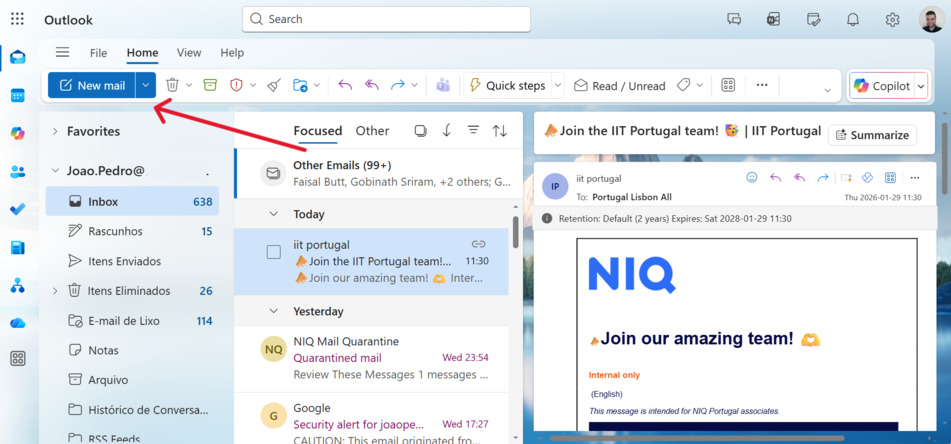Viewport: 951px width, 444px height.
Task: Select the Focused inbox tab
Action: click(318, 130)
